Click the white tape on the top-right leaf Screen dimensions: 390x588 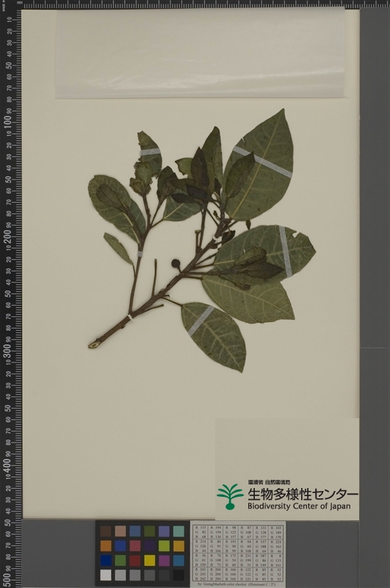(262, 162)
